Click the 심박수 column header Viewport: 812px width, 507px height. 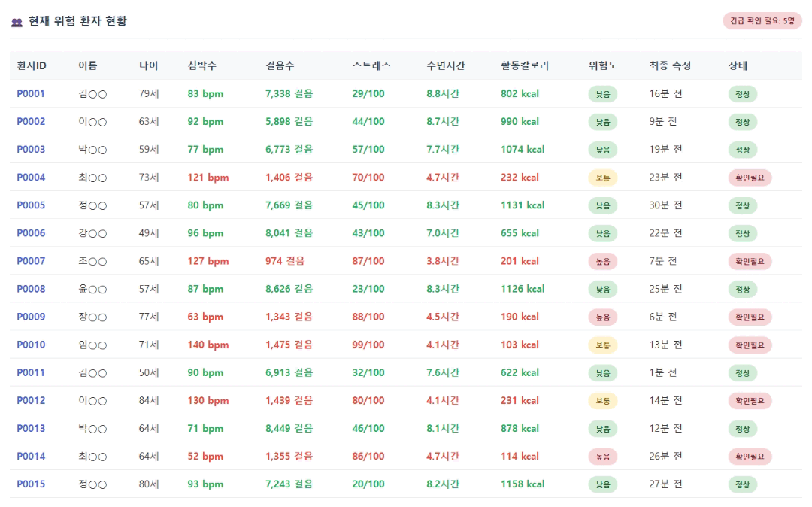pyautogui.click(x=202, y=65)
